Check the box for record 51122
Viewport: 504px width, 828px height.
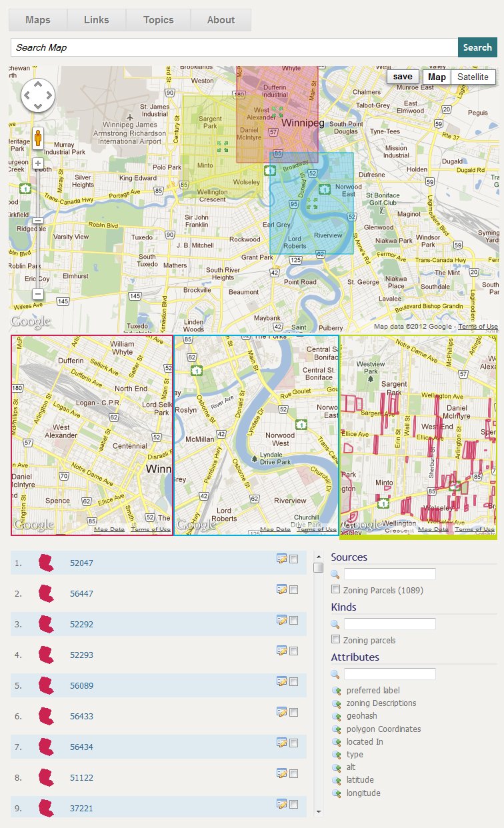(294, 774)
